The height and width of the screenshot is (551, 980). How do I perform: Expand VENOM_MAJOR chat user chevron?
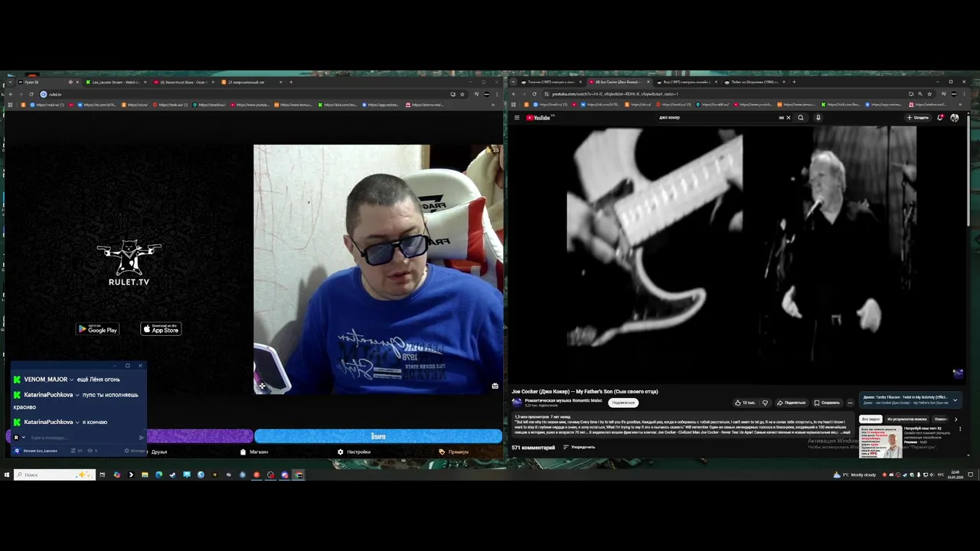tap(72, 380)
